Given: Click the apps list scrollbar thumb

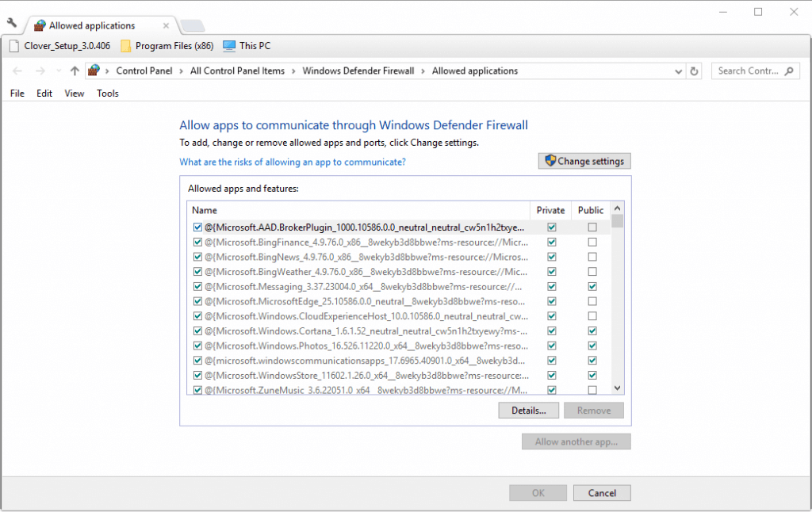Looking at the screenshot, I should point(617,221).
